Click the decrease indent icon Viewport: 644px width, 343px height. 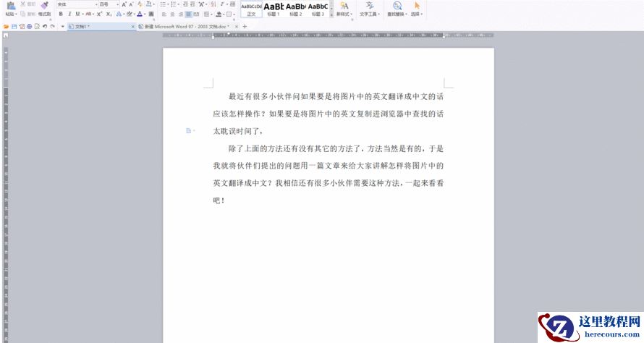[x=186, y=4]
